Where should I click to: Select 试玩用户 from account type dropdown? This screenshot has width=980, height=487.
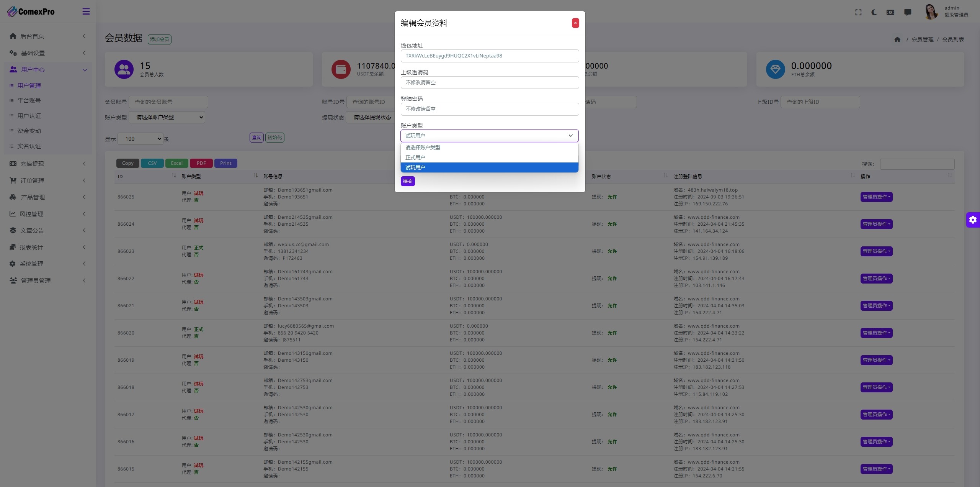[x=489, y=167]
